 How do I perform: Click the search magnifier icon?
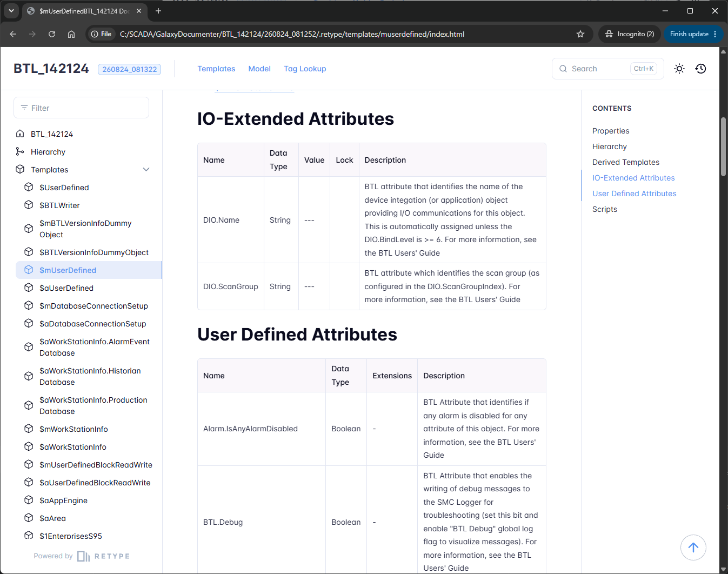(x=563, y=69)
